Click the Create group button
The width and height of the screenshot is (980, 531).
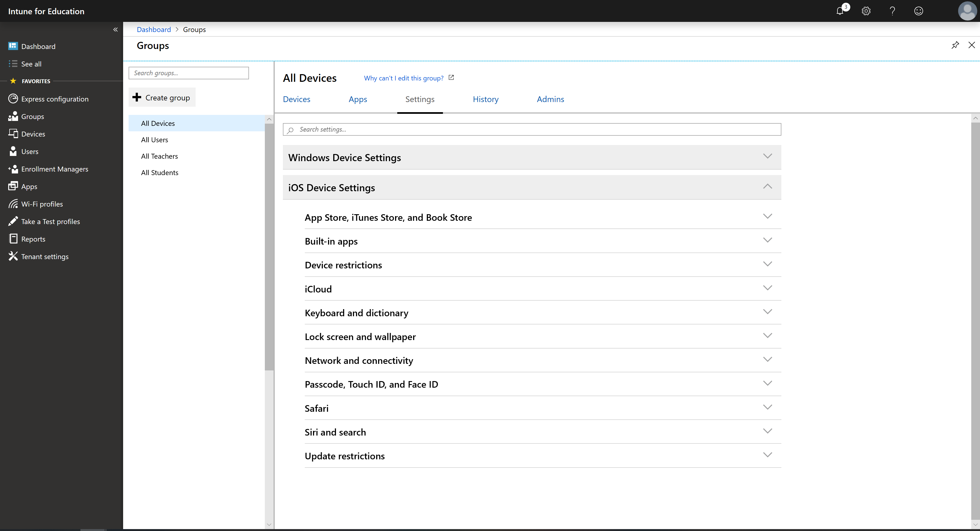coord(162,97)
